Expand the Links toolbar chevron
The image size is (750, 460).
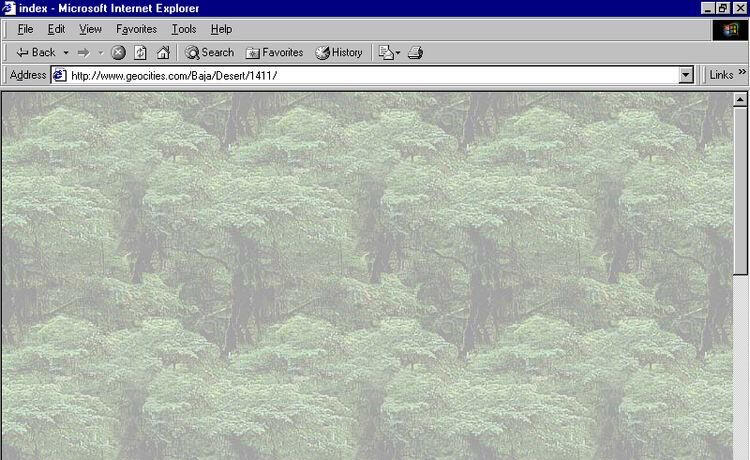click(x=742, y=72)
